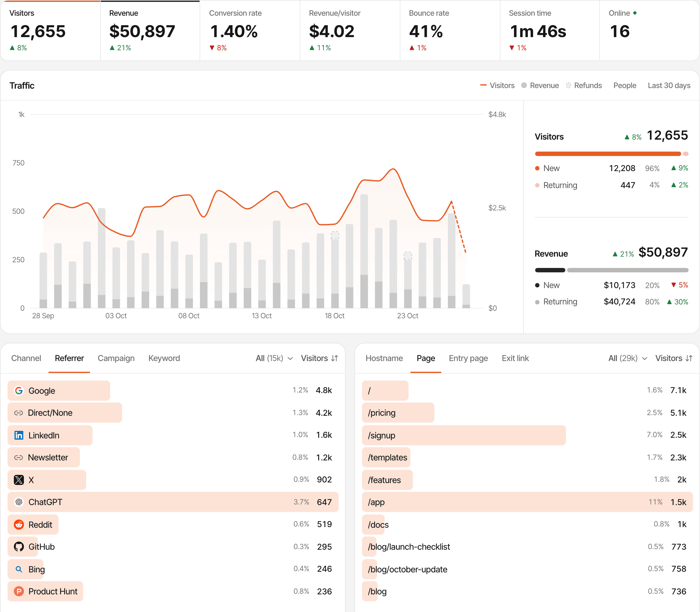
Task: Click the sort arrows icon in Referrer panel
Action: [335, 358]
